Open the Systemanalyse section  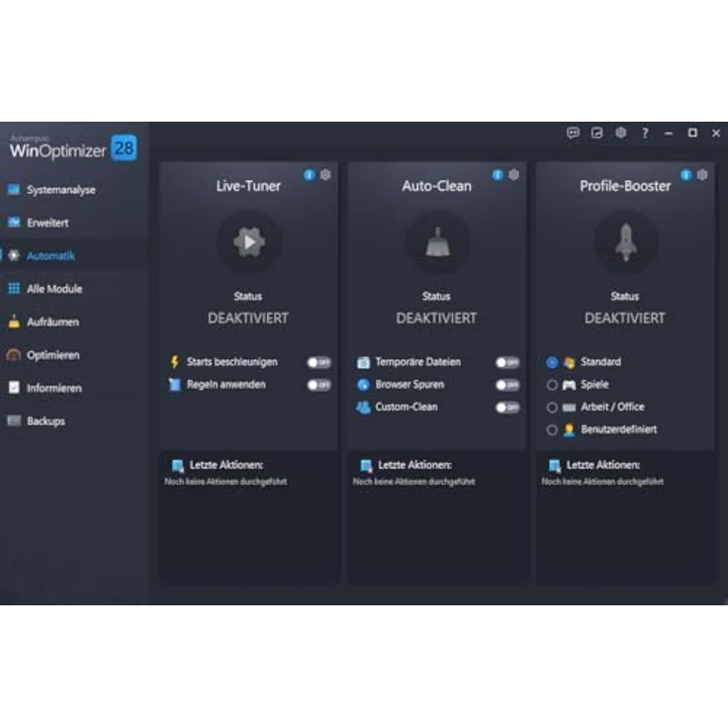coord(74,190)
